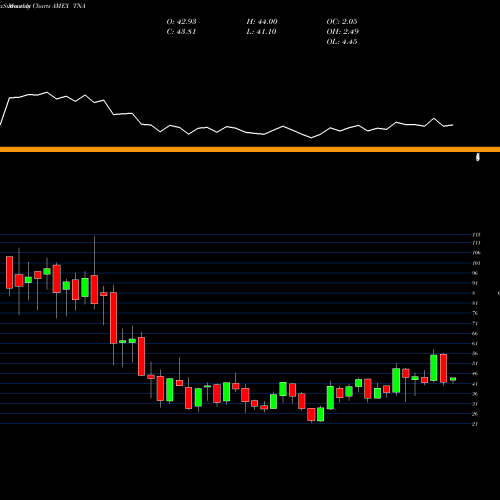
Task: Click the tallest red candle dropping from 86 to 61
Action: pyautogui.click(x=114, y=318)
